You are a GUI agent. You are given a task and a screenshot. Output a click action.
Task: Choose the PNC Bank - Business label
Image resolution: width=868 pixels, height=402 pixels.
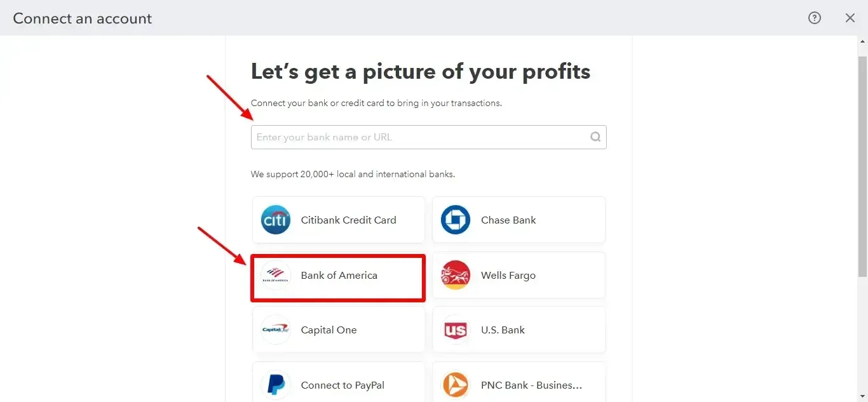[x=531, y=385]
